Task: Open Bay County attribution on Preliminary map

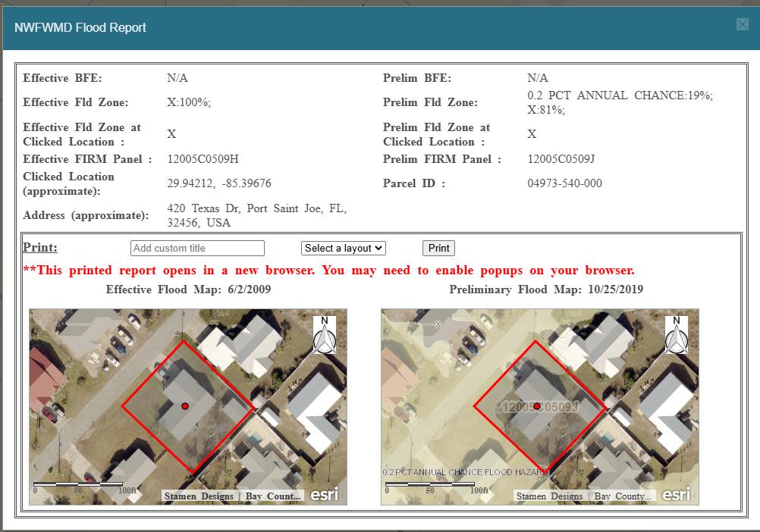Action: click(624, 496)
